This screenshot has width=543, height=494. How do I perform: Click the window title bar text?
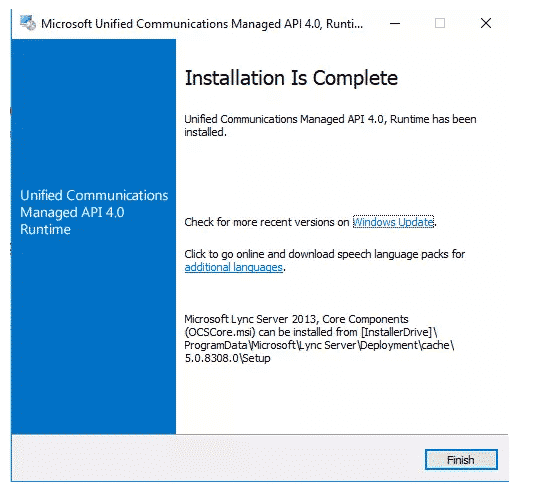coord(202,24)
